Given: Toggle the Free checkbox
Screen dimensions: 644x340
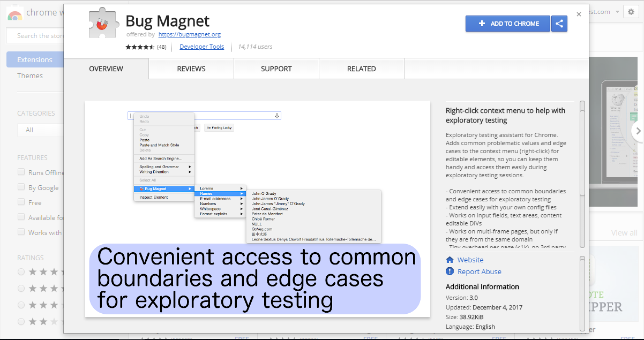Looking at the screenshot, I should point(21,202).
